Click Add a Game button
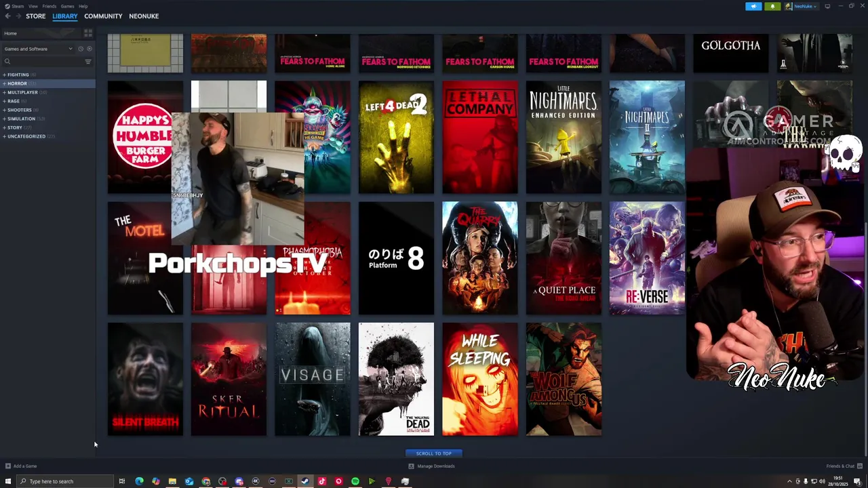 [x=21, y=466]
